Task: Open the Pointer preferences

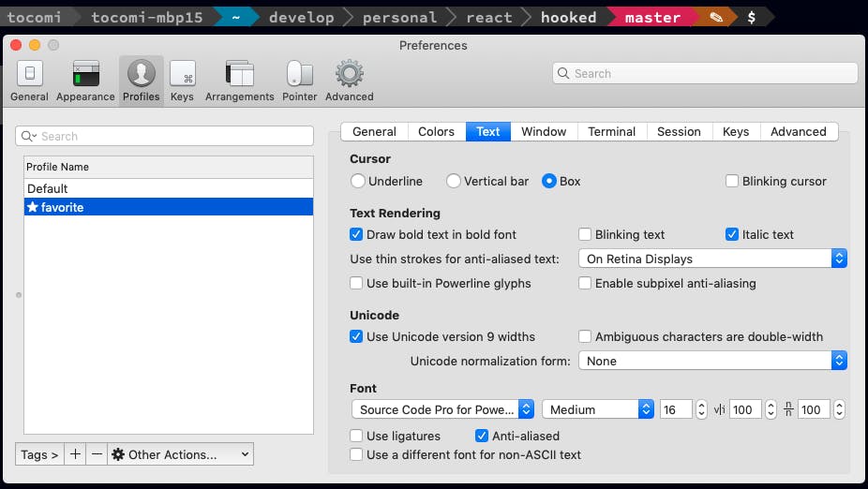Action: 299,81
